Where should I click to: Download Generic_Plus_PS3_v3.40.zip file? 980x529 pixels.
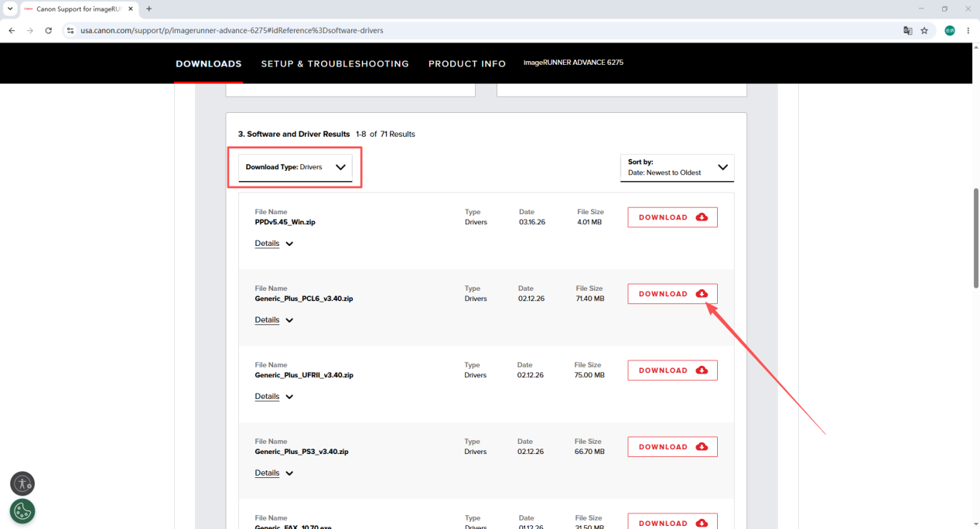point(672,447)
